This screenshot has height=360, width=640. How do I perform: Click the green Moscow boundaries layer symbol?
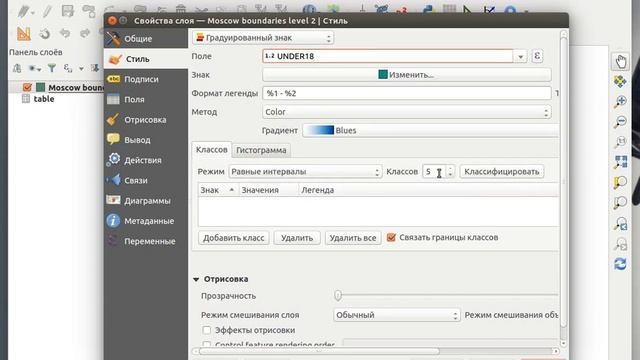point(40,87)
